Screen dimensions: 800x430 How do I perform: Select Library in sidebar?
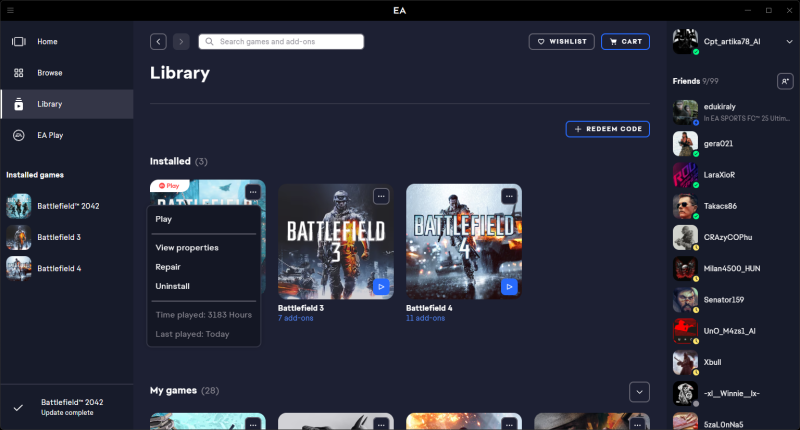coord(67,104)
